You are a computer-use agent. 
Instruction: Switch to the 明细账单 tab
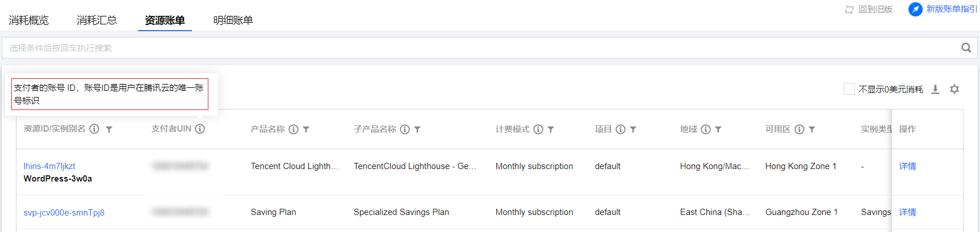pyautogui.click(x=233, y=20)
